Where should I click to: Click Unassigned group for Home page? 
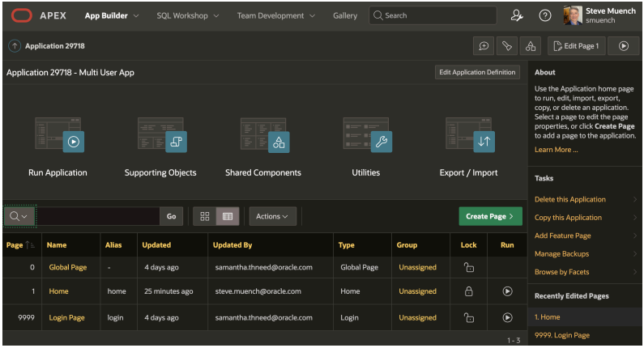(x=417, y=291)
